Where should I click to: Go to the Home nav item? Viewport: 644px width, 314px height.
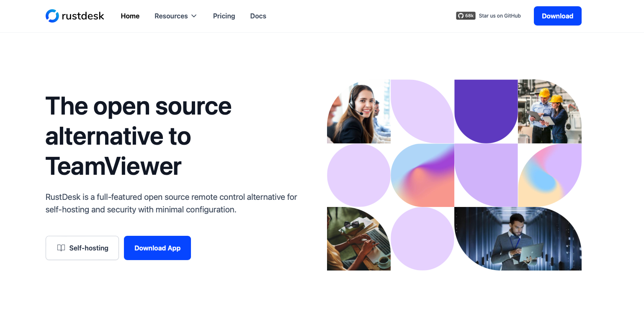130,16
